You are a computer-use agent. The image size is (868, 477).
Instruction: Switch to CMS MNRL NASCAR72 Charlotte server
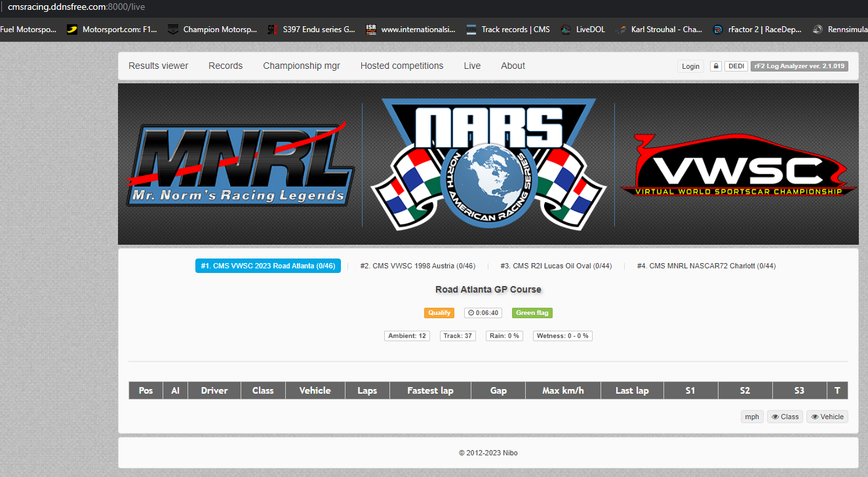tap(706, 266)
